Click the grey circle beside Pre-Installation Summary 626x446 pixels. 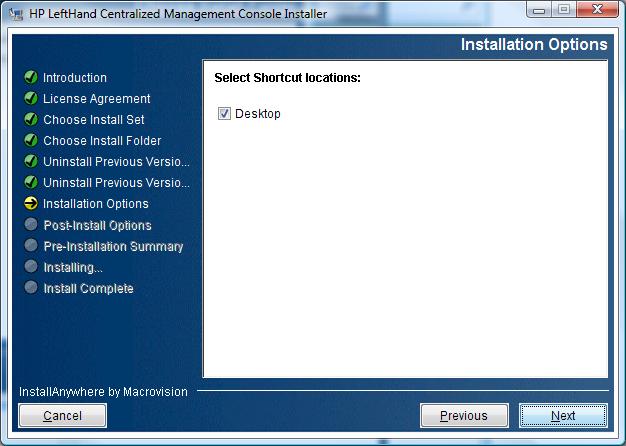pos(31,245)
